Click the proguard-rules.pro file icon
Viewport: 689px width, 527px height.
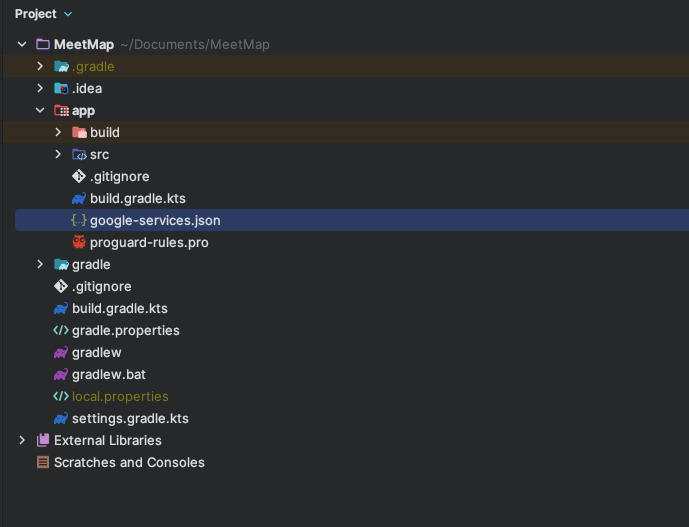click(x=79, y=242)
